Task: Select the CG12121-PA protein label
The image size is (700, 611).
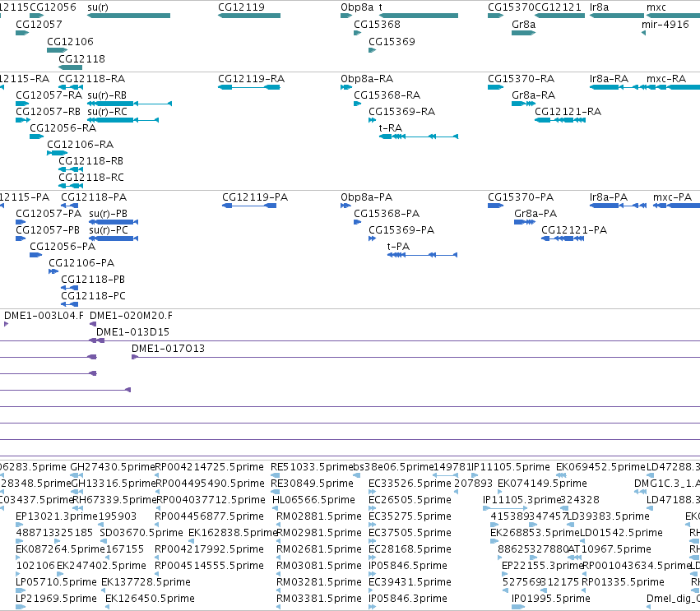Action: 574,230
